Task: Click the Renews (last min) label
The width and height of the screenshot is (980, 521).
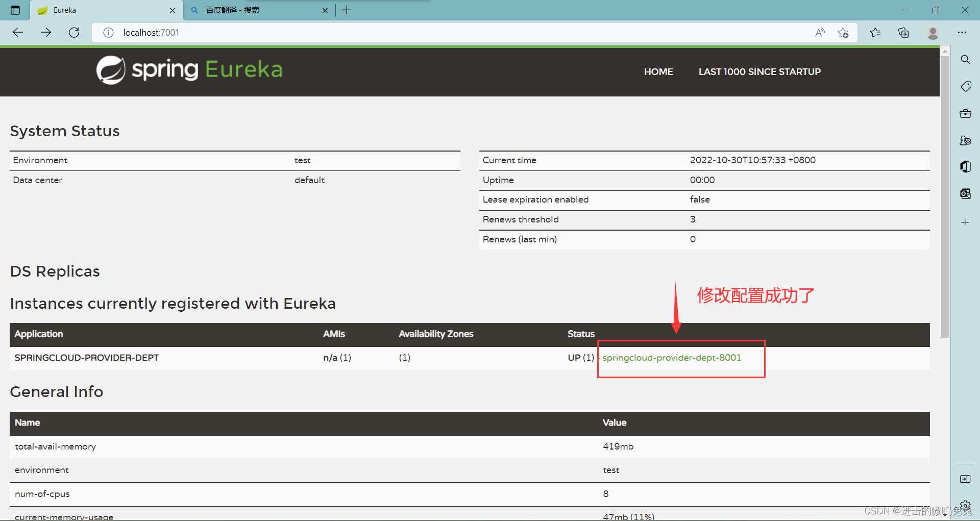Action: point(520,239)
